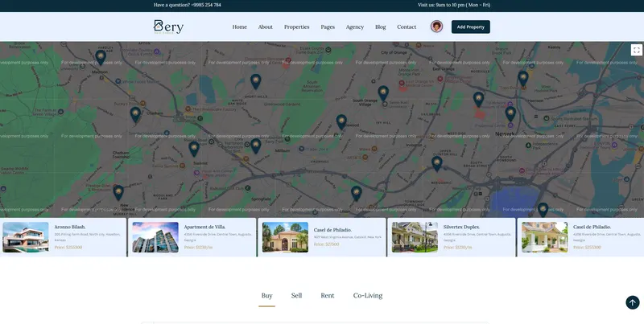Click the Silvertex Duplex. title
The image size is (644, 324).
tap(461, 227)
